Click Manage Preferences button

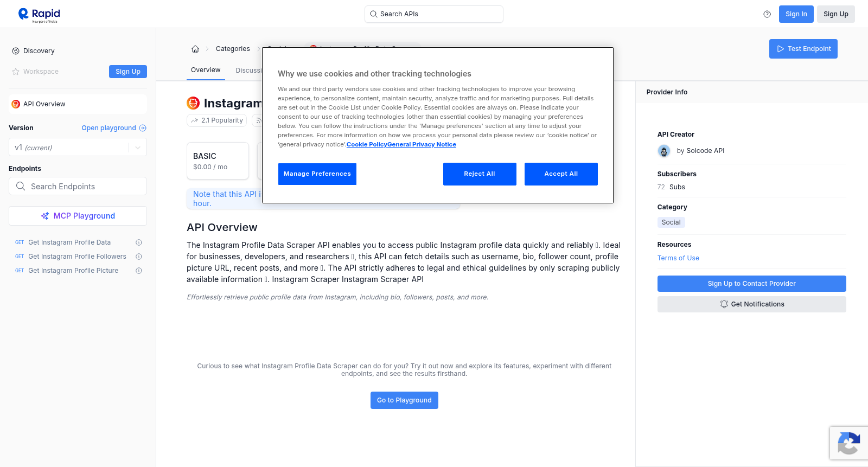click(317, 174)
